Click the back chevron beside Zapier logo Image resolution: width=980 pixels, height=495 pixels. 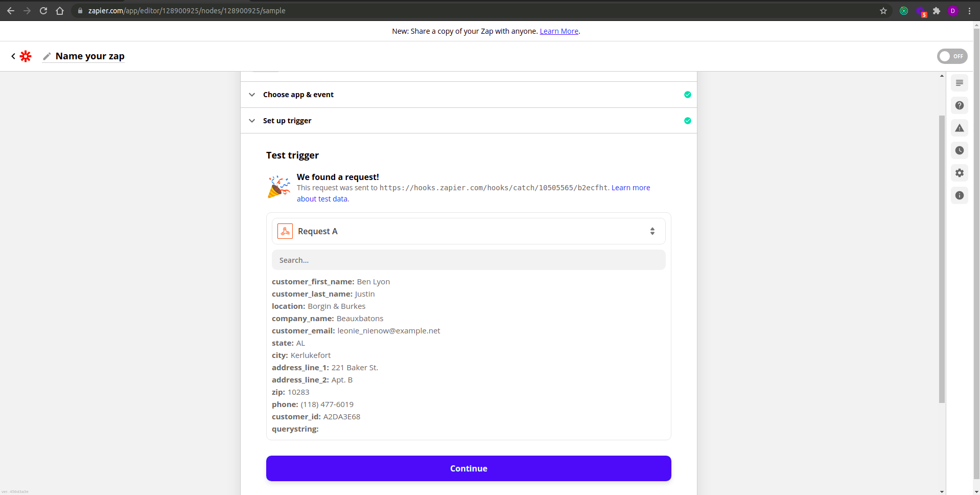(13, 56)
